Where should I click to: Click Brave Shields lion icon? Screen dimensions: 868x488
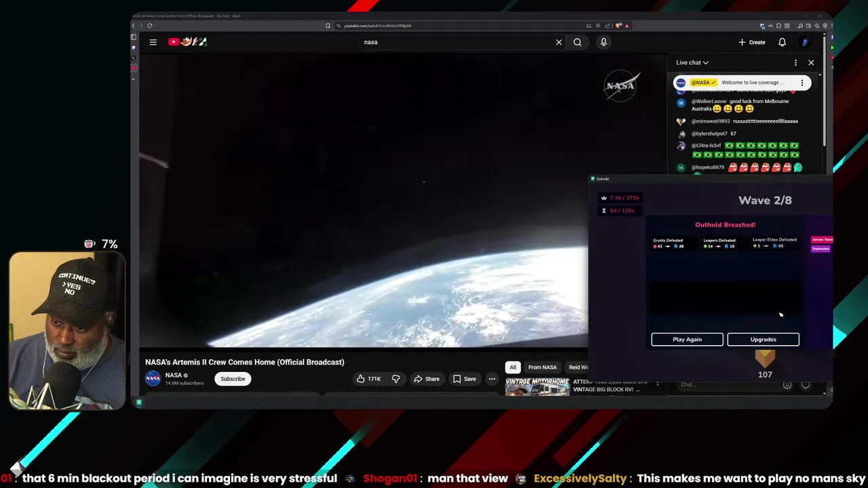coord(618,26)
